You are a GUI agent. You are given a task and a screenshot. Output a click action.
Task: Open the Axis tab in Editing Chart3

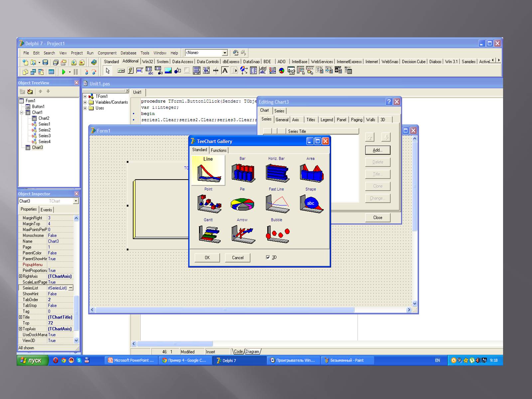coord(296,120)
